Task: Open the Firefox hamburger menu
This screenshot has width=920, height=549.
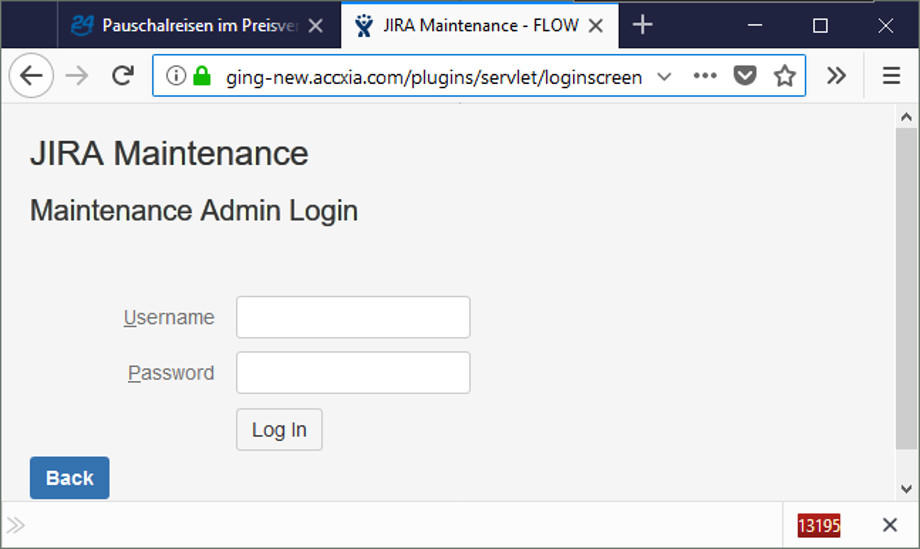Action: click(x=892, y=76)
